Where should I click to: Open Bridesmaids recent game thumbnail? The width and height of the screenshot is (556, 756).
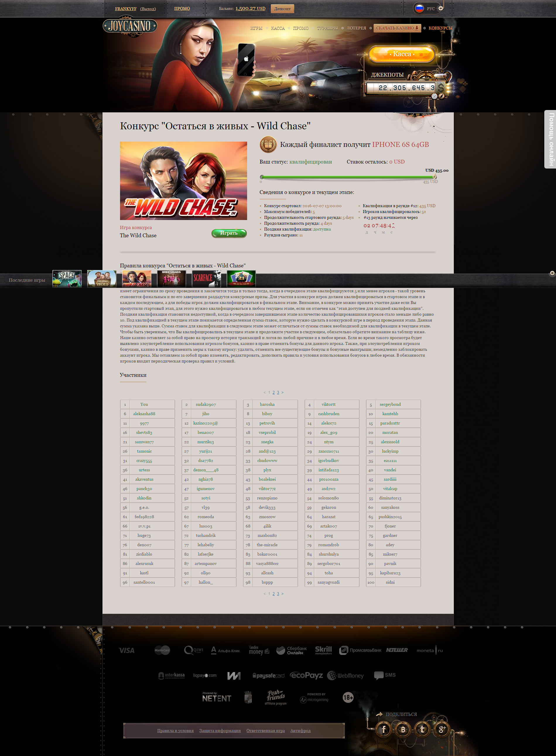coord(171,279)
